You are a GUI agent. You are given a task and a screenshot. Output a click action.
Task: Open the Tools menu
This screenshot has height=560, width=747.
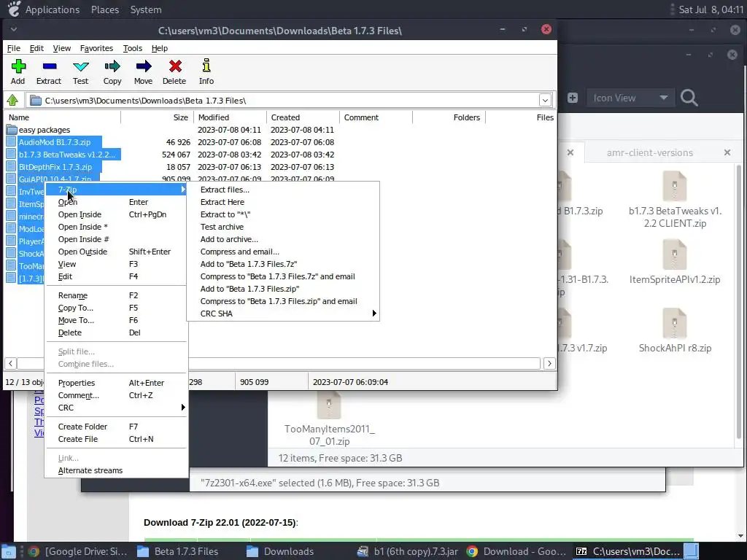[x=133, y=48]
